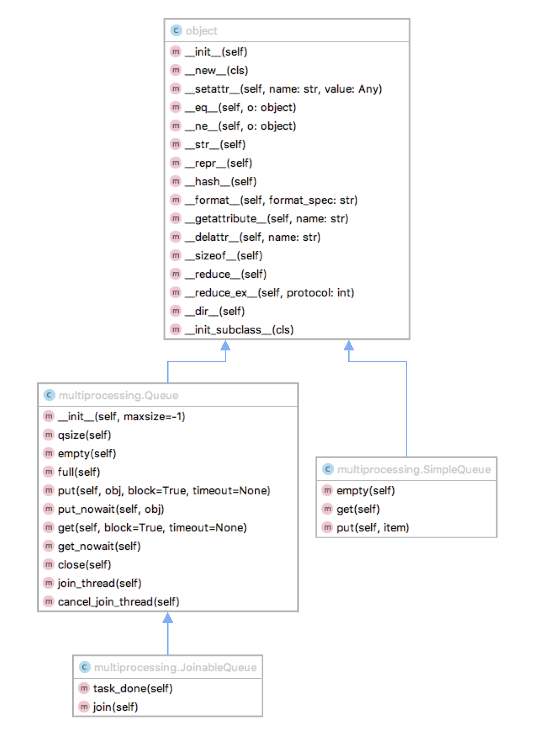Select empty(self) in multiprocessing.Queue
Screen dimensions: 534x756
click(x=87, y=453)
